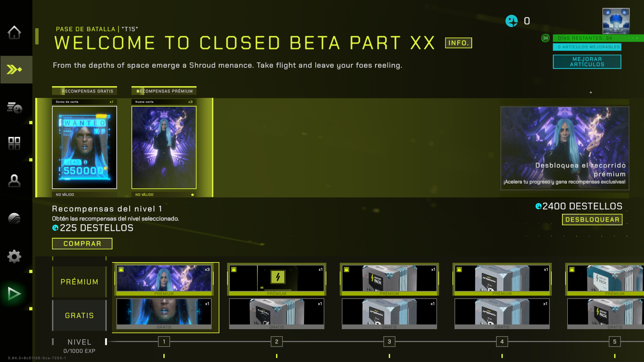Click DESBLOQUEAR to unlock premium track

click(592, 220)
